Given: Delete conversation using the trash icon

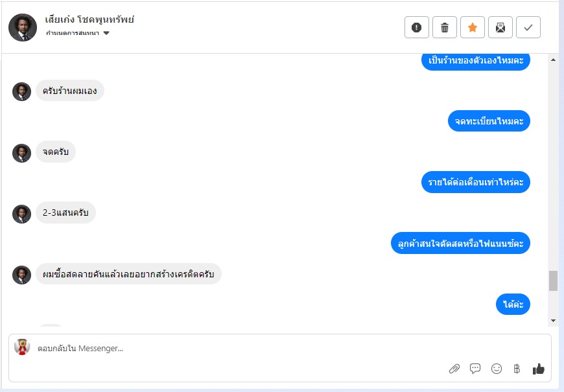Looking at the screenshot, I should pos(445,27).
